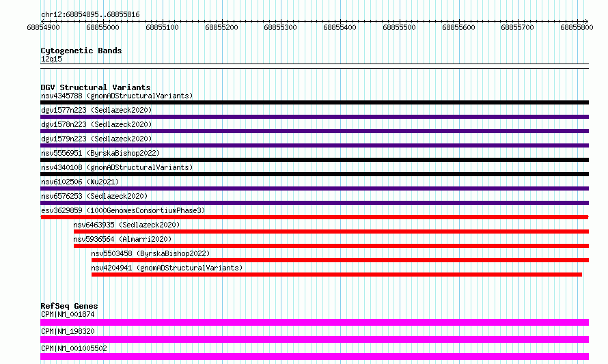Click the red bar under nsv4204941

pyautogui.click(x=337, y=275)
